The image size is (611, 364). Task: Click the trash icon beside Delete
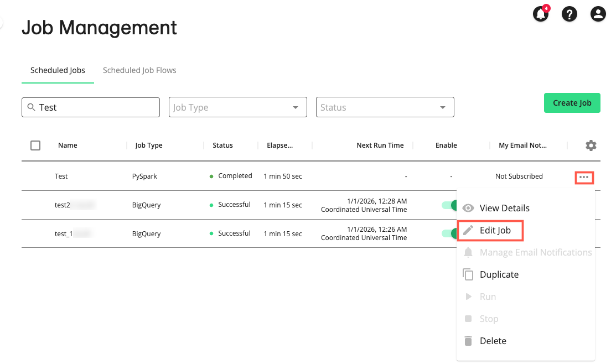click(x=468, y=341)
